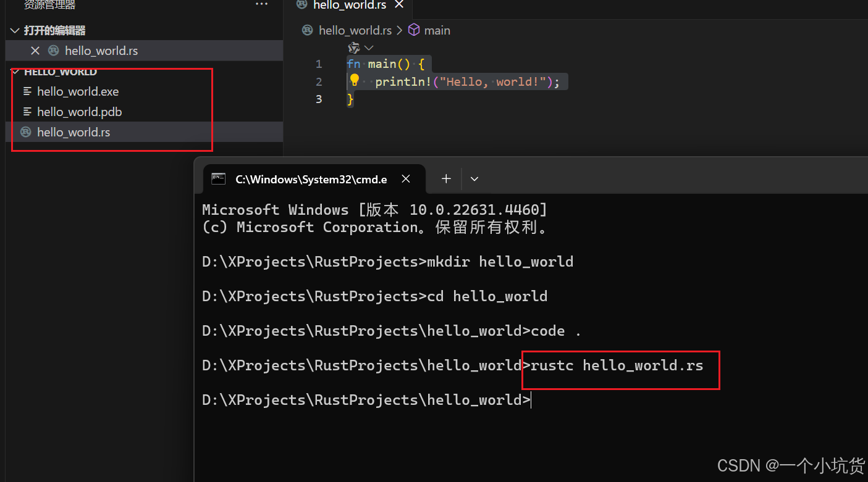
Task: Click the cmd icon on the terminal tab
Action: tap(219, 179)
